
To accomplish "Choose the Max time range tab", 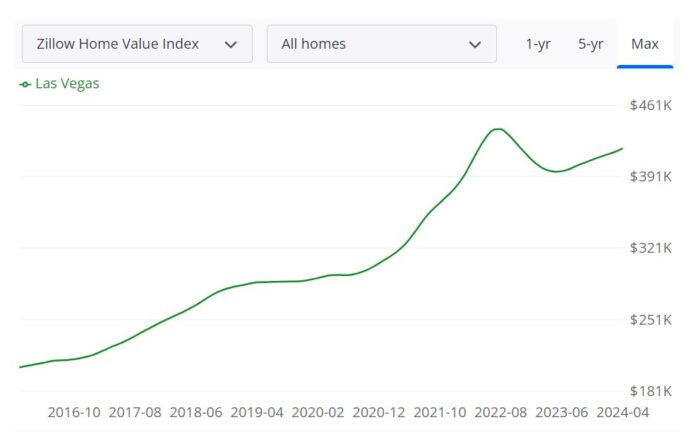I will tap(644, 44).
